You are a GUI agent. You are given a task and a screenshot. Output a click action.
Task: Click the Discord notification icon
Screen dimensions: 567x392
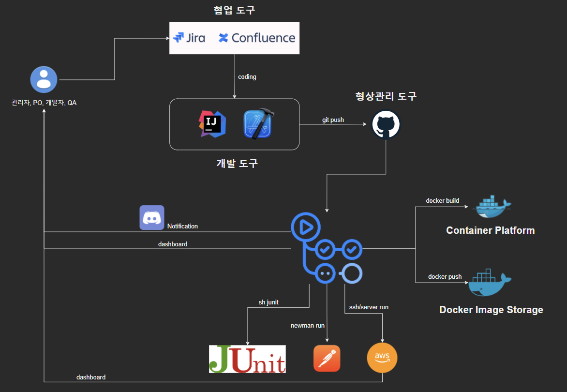tap(152, 218)
